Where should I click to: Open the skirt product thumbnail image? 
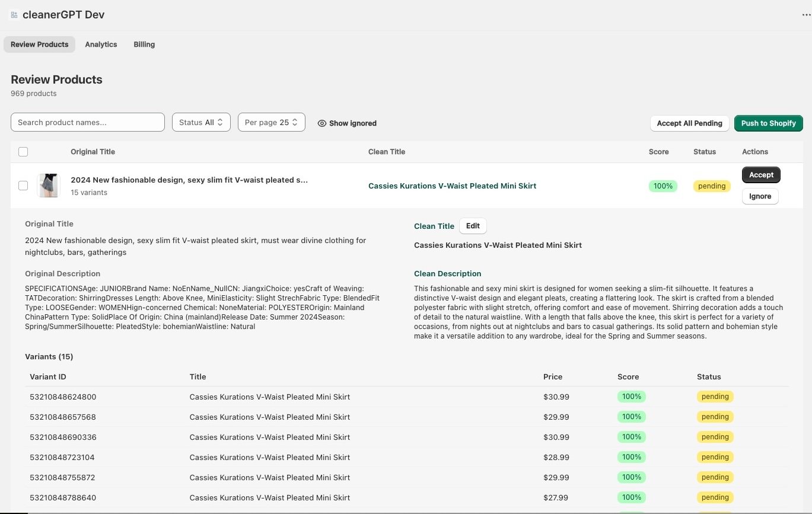click(49, 186)
